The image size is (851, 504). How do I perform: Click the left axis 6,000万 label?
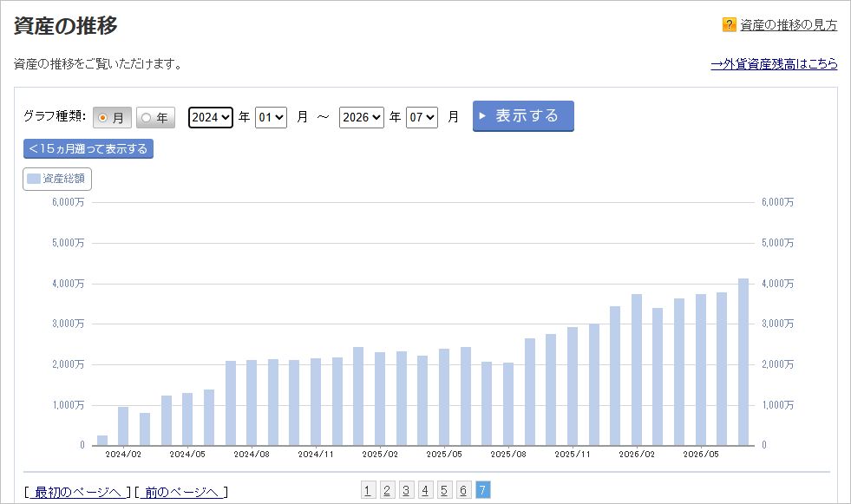click(x=69, y=202)
